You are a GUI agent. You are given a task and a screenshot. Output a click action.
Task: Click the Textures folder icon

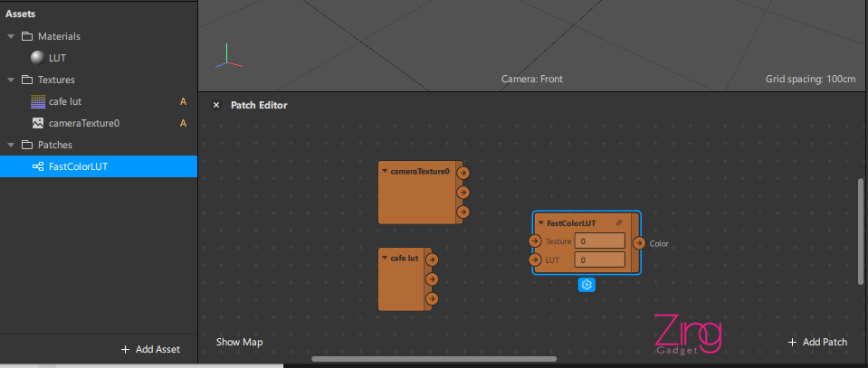click(x=26, y=80)
